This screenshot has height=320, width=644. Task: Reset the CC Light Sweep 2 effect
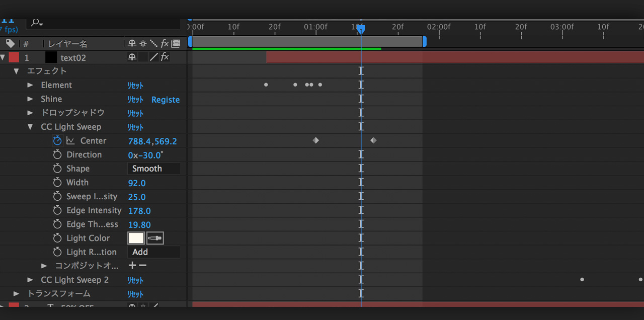135,280
